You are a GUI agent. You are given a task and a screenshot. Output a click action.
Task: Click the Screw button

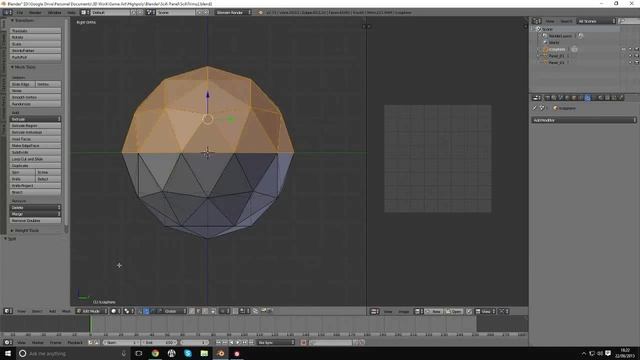(x=48, y=172)
